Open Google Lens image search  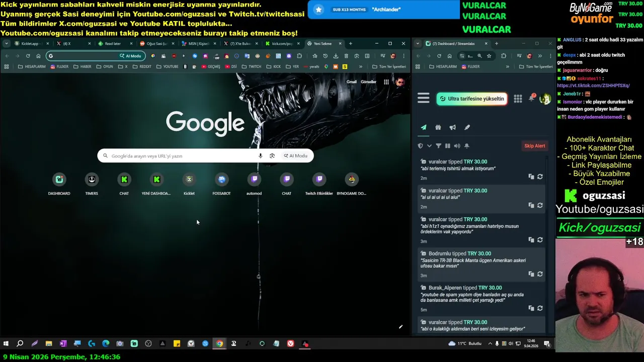[272, 156]
